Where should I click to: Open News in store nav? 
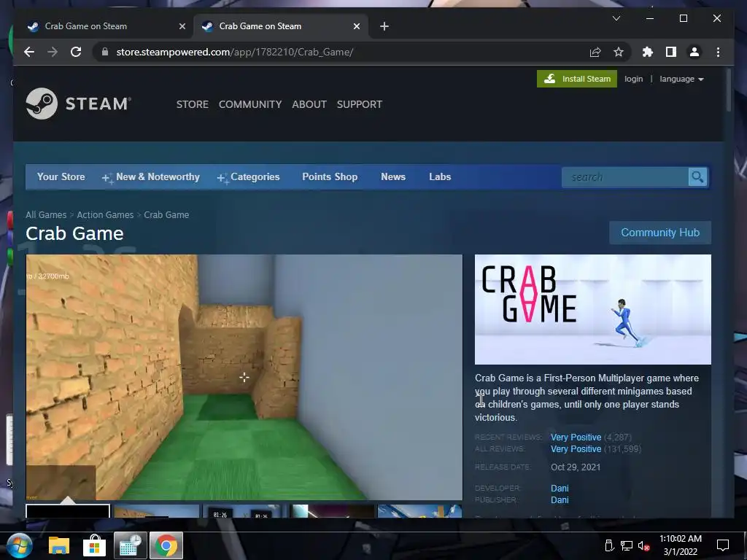point(393,176)
